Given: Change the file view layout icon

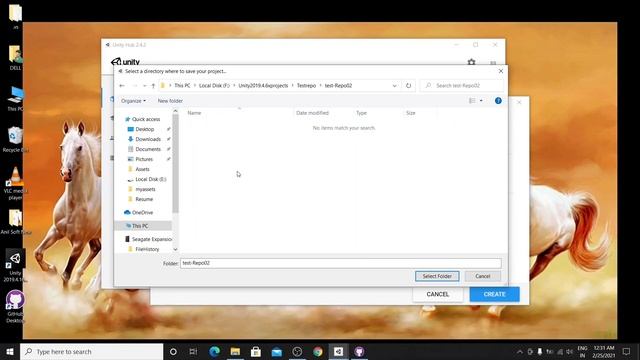Looking at the screenshot, I should [x=472, y=101].
